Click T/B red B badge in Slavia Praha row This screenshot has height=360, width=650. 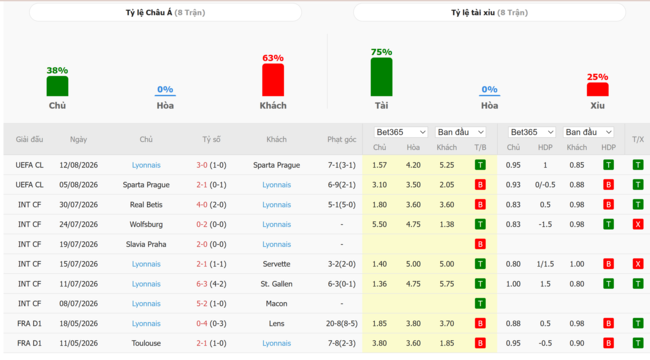point(480,244)
